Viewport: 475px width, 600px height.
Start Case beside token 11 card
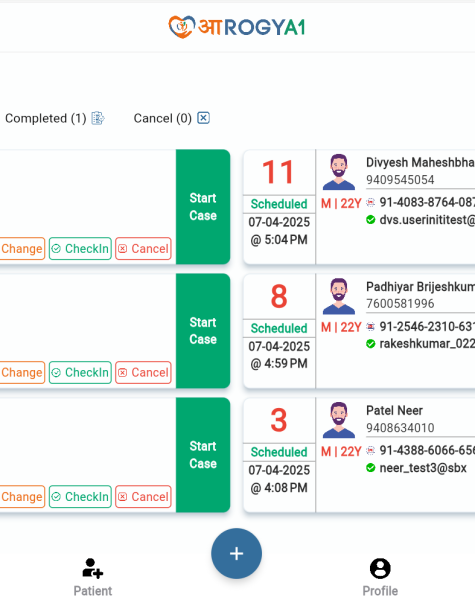pos(203,207)
